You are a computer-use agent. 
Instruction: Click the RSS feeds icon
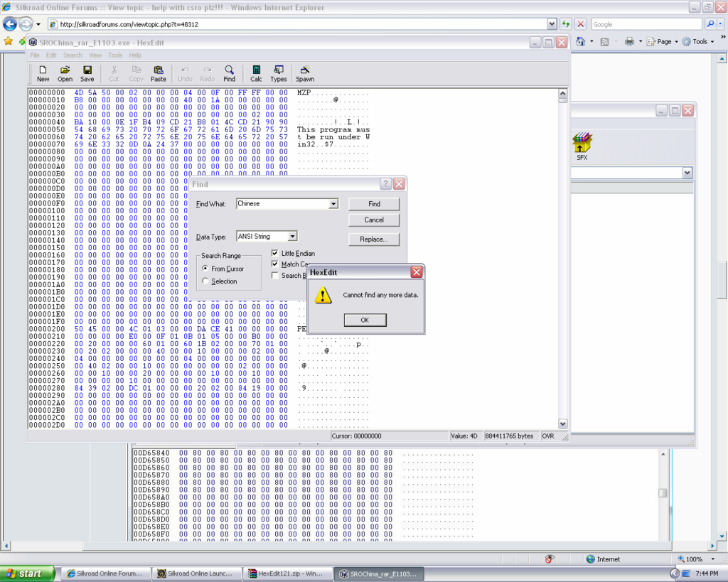604,42
